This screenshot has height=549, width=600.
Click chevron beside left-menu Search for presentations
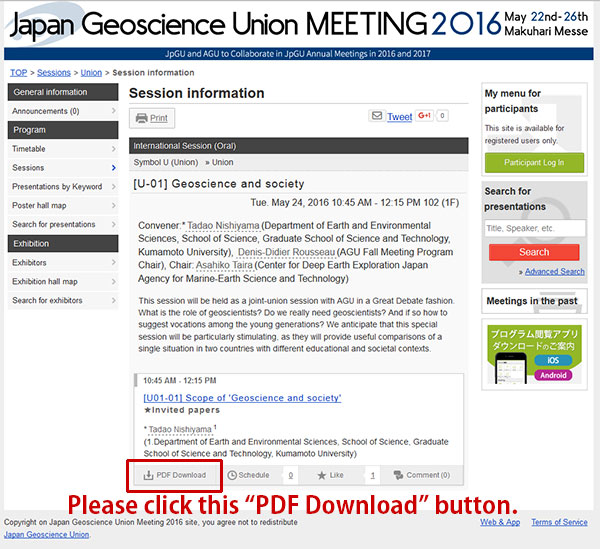[114, 224]
